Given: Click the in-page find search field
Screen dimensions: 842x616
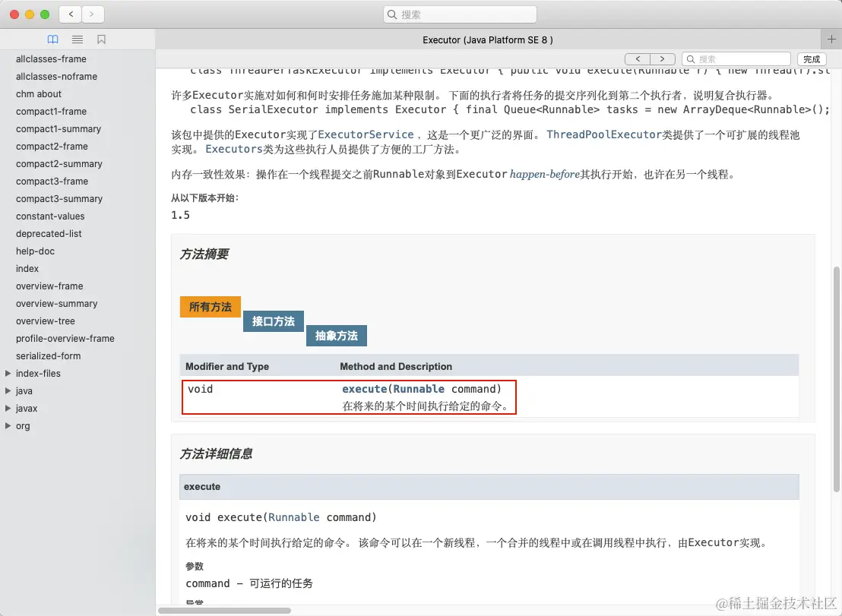Looking at the screenshot, I should pos(736,59).
